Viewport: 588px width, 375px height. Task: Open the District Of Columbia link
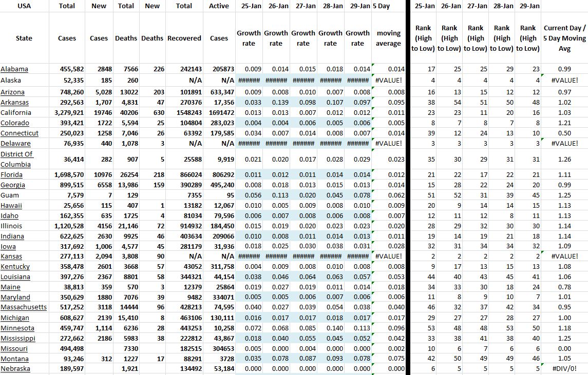point(16,159)
